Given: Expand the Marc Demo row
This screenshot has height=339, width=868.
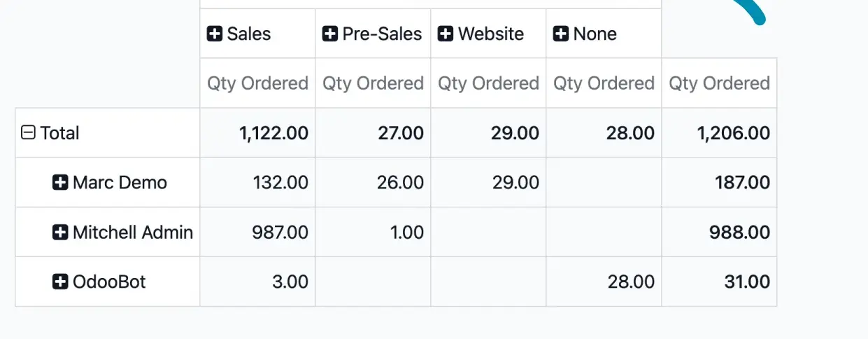Looking at the screenshot, I should tap(60, 183).
